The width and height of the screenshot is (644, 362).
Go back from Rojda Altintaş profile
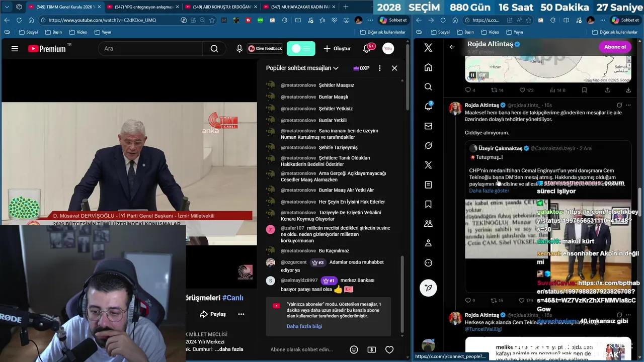click(452, 47)
